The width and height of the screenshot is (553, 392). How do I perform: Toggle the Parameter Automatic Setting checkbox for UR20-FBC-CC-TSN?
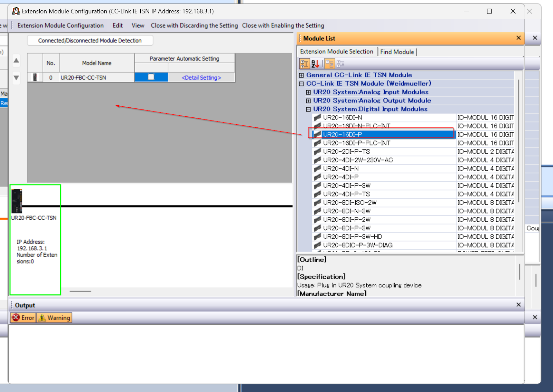[151, 77]
